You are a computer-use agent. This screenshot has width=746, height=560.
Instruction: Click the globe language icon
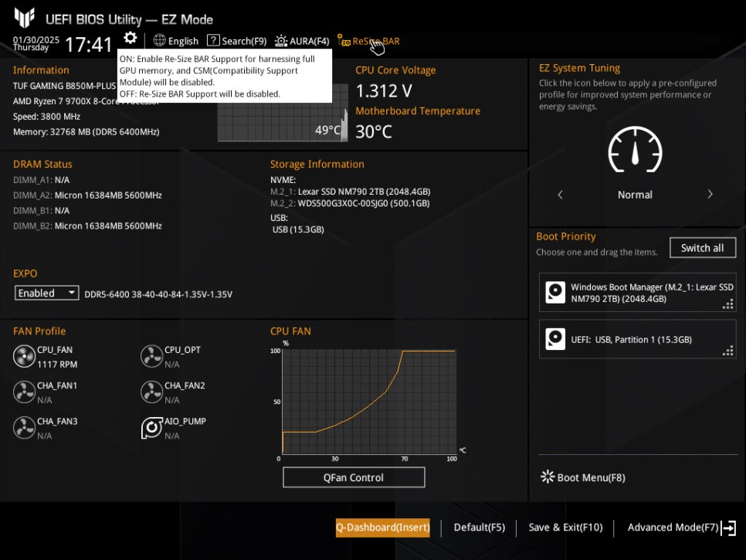(x=159, y=40)
